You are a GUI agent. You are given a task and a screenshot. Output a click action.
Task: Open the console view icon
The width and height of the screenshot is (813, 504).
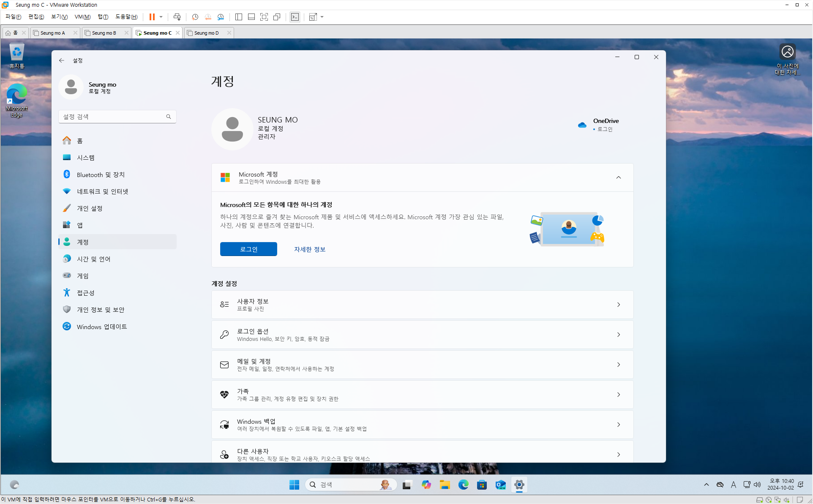[x=295, y=17]
